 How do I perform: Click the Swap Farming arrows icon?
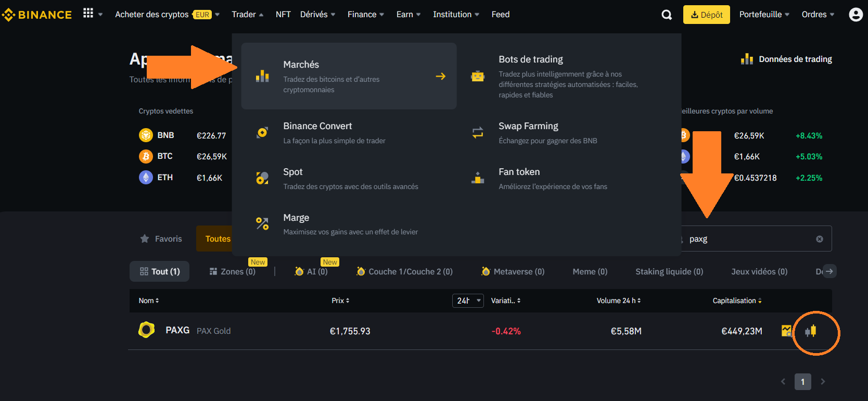pyautogui.click(x=478, y=132)
